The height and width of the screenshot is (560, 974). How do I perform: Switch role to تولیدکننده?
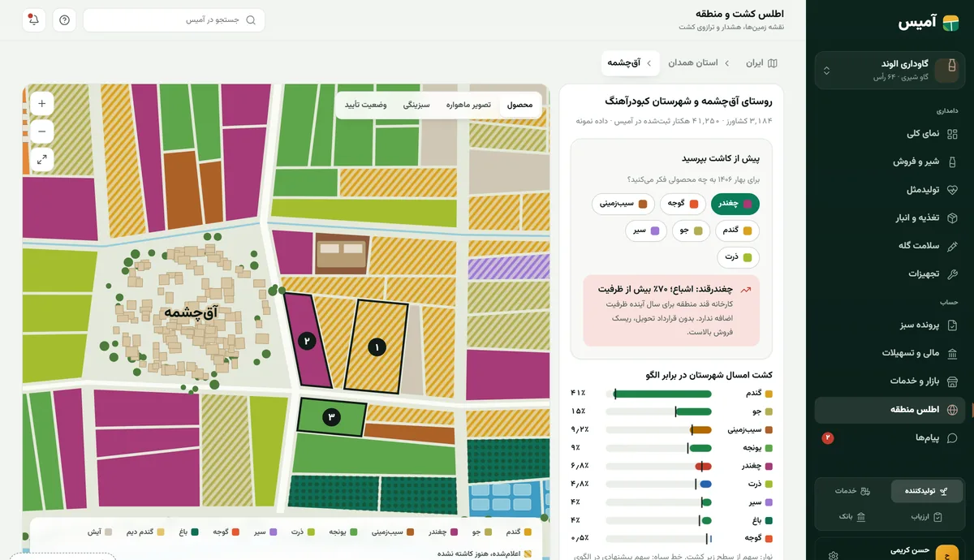click(926, 491)
